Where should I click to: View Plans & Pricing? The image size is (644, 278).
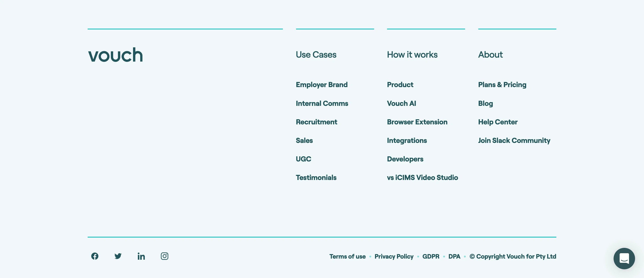click(502, 85)
